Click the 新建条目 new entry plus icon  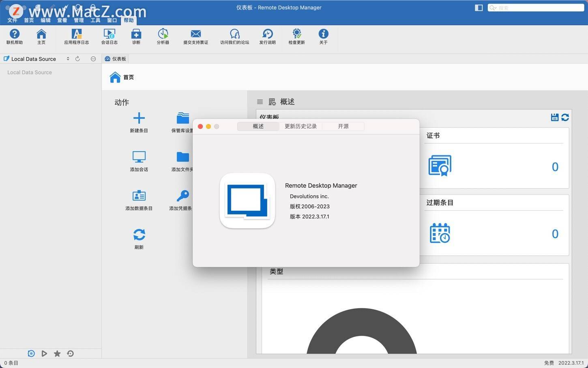click(139, 118)
